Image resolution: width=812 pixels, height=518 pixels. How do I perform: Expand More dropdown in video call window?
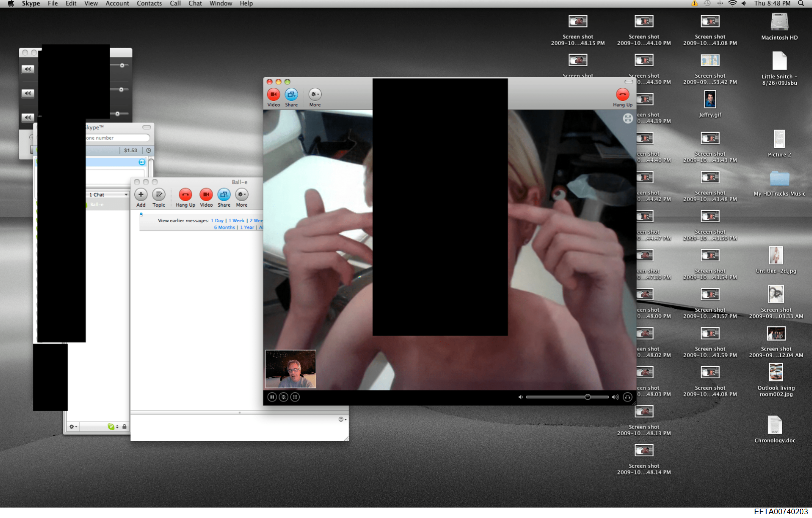tap(315, 95)
